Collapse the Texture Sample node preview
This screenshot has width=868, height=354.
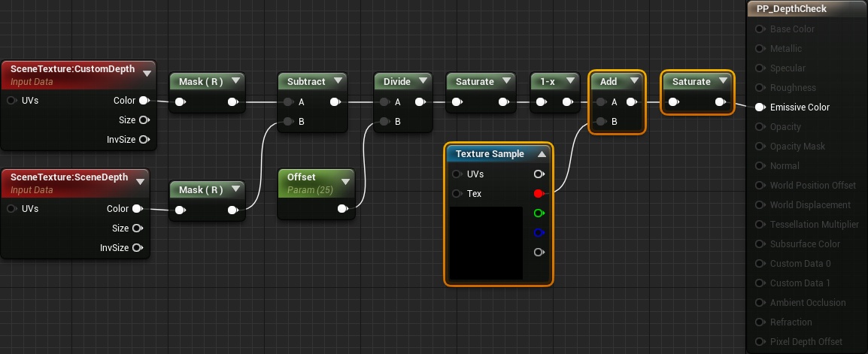542,154
